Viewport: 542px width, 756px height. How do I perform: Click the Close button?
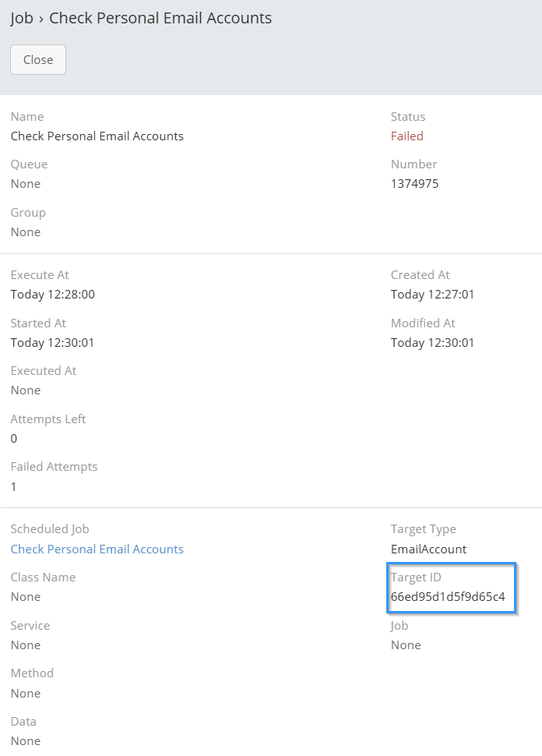[38, 60]
